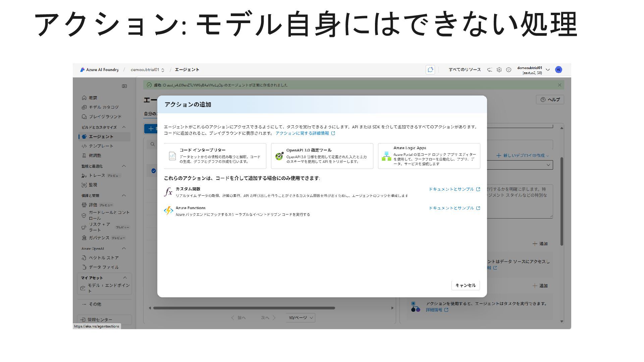The width and height of the screenshot is (644, 362).
Task: Open the アクションに関する詳細情報 link
Action: (x=305, y=133)
